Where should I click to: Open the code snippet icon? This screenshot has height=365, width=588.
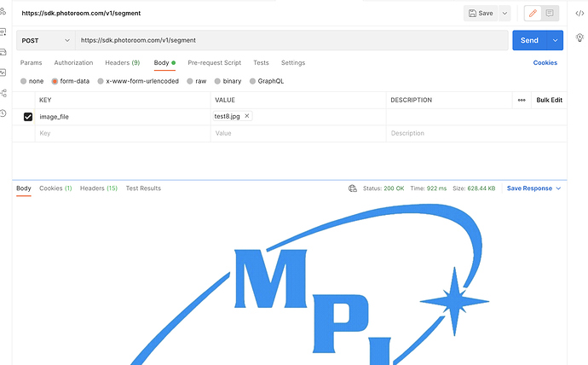579,13
